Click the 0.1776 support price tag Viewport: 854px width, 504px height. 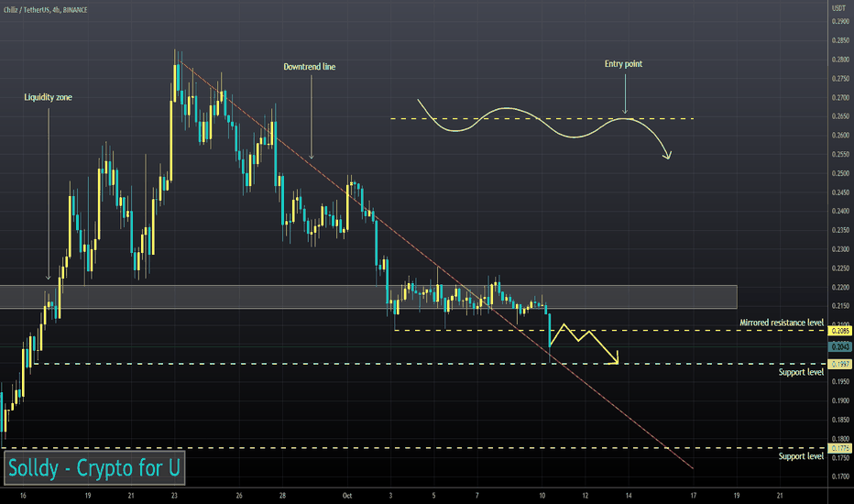(839, 448)
